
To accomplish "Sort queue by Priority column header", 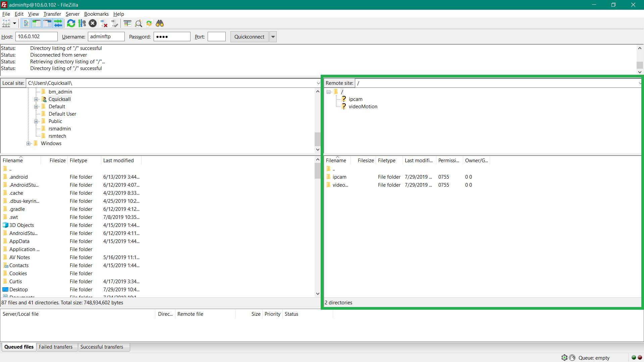I will (x=272, y=314).
